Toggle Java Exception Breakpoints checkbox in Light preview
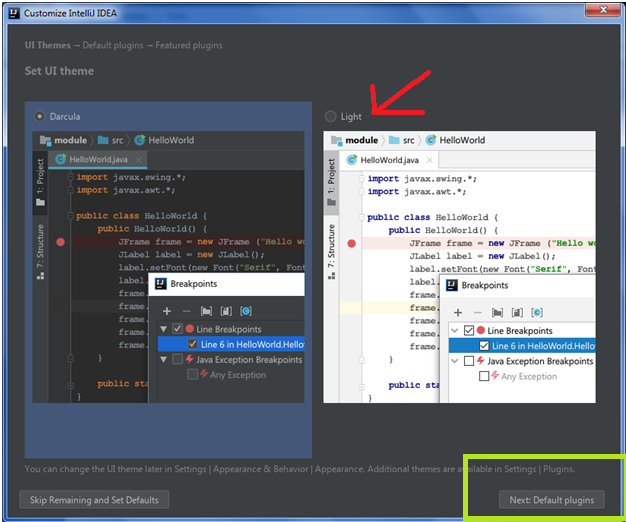The width and height of the screenshot is (626, 522). (470, 361)
